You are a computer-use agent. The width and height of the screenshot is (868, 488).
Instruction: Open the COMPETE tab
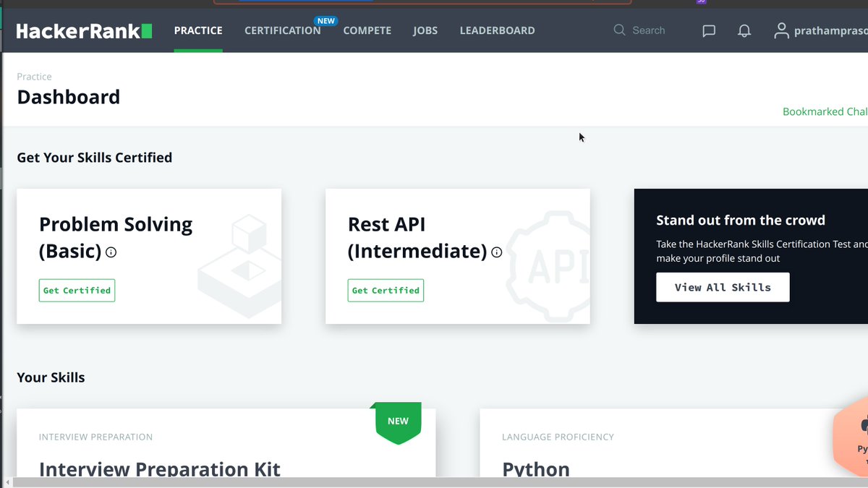(x=367, y=30)
